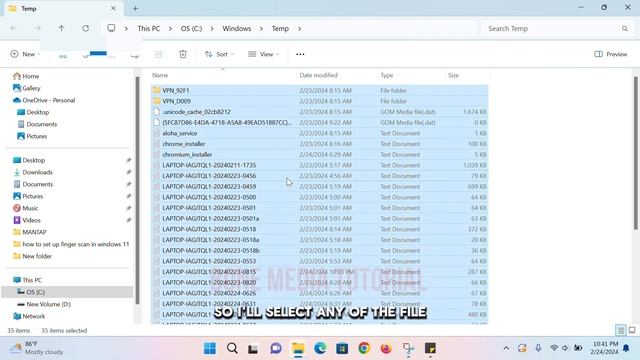
Task: Sort by Type column header
Action: coord(387,76)
